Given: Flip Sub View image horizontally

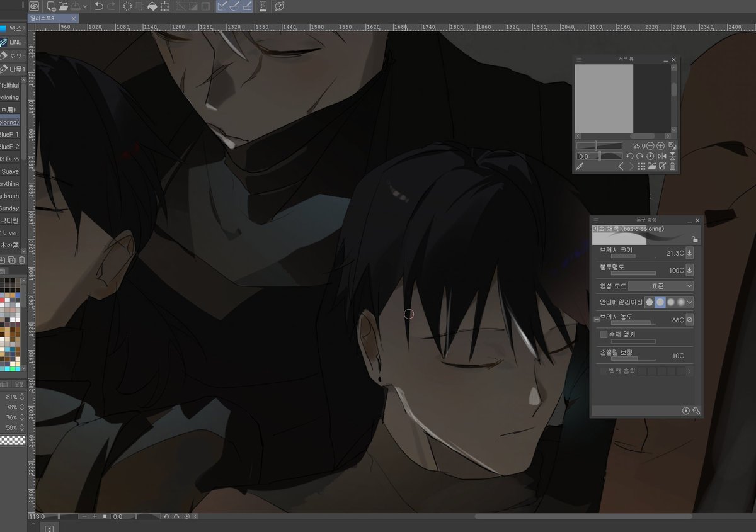Looking at the screenshot, I should coord(661,156).
